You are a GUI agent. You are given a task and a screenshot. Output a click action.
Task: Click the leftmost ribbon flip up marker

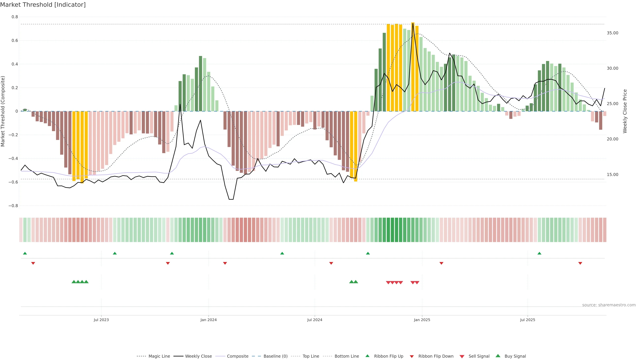pyautogui.click(x=25, y=253)
